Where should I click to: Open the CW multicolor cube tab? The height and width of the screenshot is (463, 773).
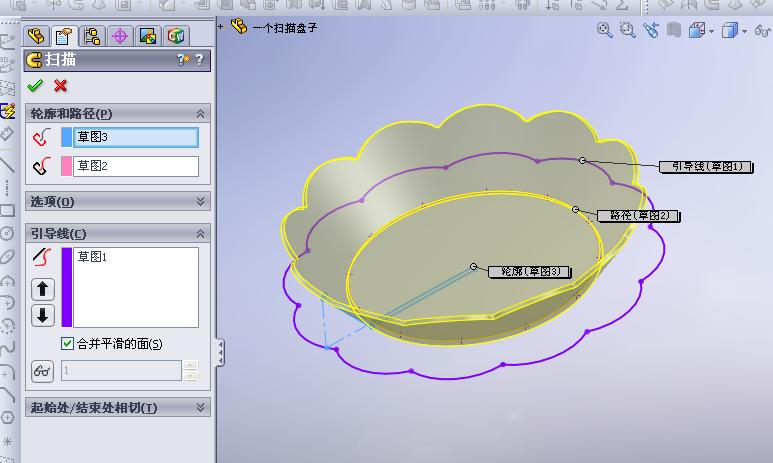point(176,36)
